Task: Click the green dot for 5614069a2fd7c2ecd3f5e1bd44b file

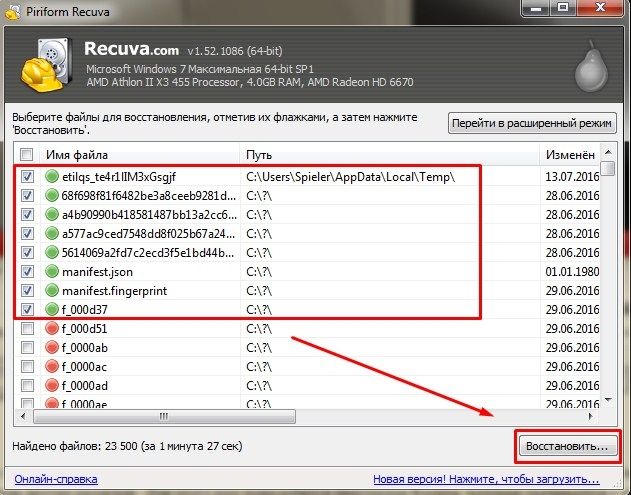Action: click(x=52, y=253)
